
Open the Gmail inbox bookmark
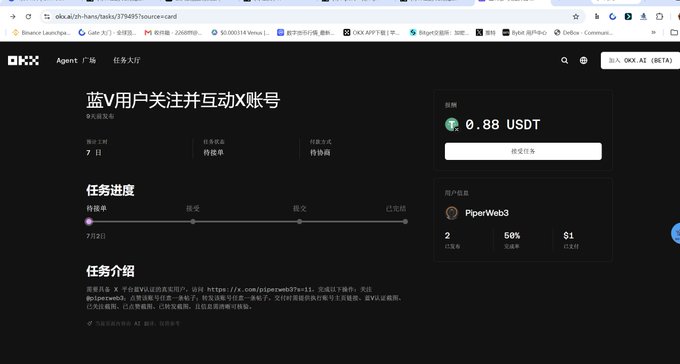[173, 33]
